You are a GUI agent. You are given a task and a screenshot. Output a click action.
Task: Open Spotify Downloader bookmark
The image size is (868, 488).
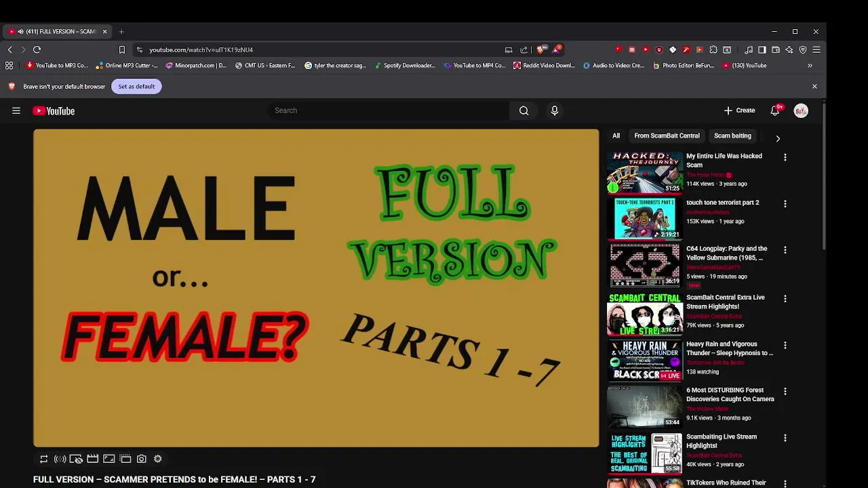(406, 66)
